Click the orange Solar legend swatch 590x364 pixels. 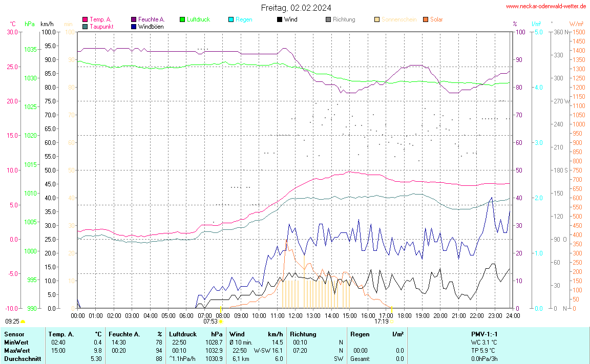coord(426,19)
